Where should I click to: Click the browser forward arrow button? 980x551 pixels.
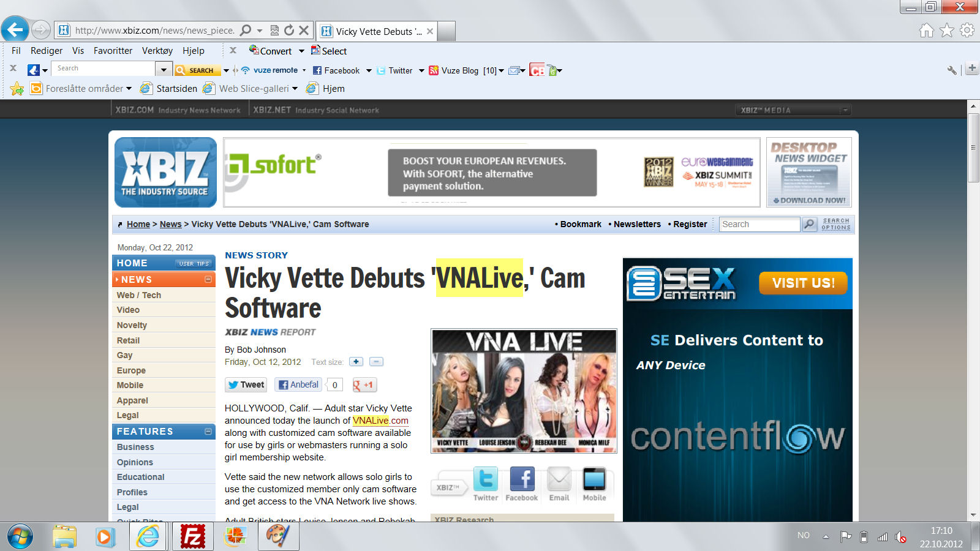[x=41, y=29]
